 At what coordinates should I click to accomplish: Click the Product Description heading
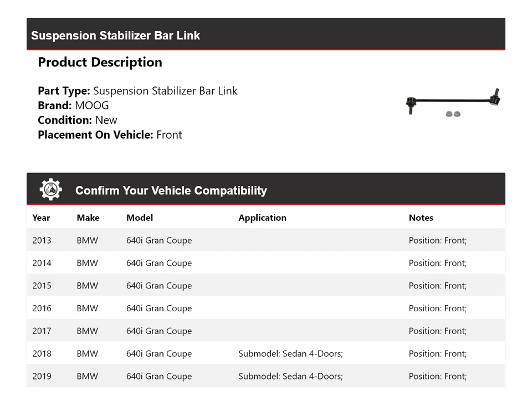click(x=100, y=62)
